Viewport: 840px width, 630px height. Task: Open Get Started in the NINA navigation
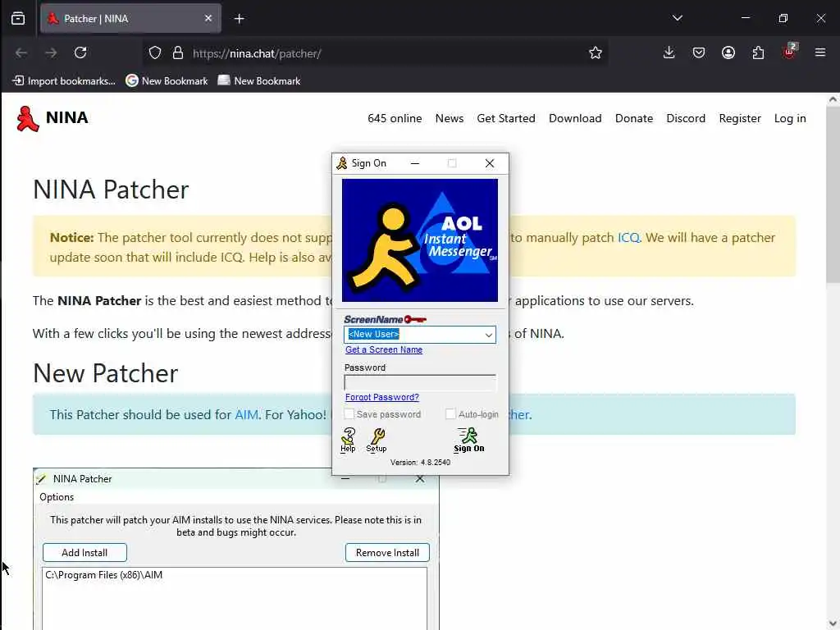(505, 118)
